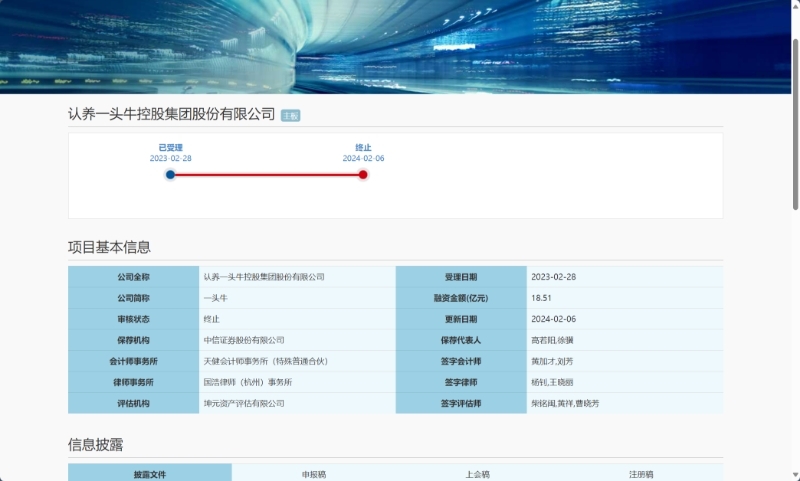Click the vertical scrollbar thumb of the page
Screen dimensions: 800x481
point(795,124)
